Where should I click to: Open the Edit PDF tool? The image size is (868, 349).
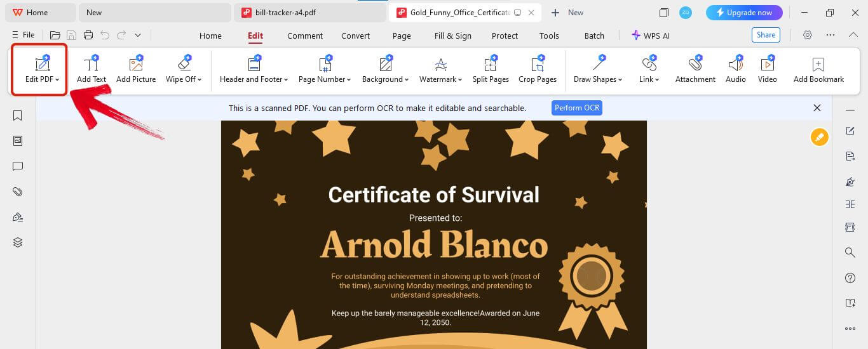tap(42, 69)
